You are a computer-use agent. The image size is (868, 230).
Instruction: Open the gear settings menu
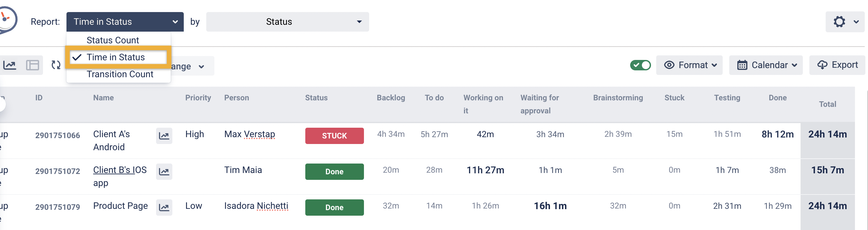point(845,22)
